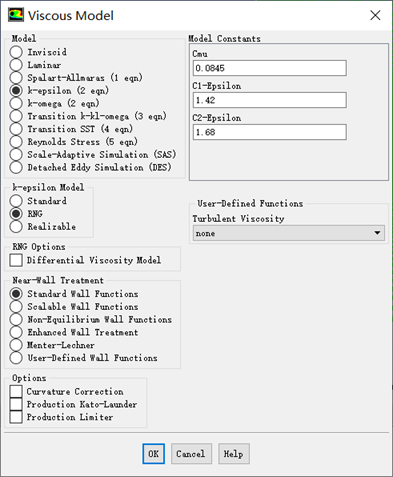The width and height of the screenshot is (393, 477).
Task: Choose Detached Eddy Simulation (DES)
Action: point(16,167)
